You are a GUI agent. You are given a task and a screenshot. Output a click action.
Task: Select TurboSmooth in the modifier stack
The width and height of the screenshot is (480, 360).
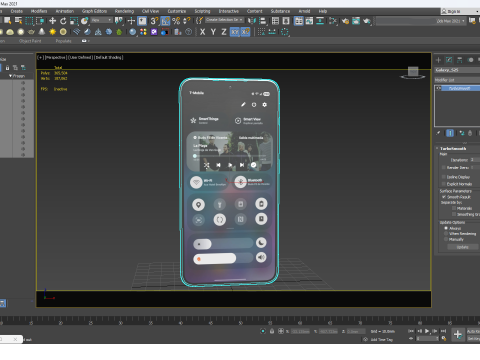pos(460,88)
